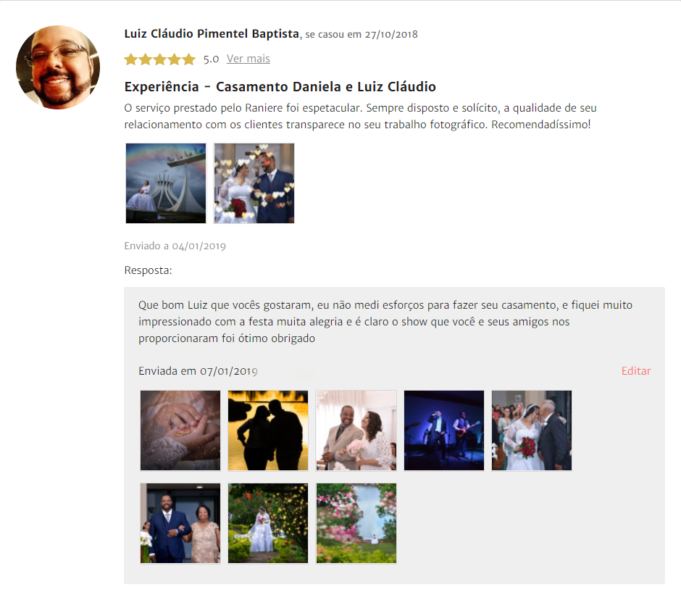The height and width of the screenshot is (616, 681).
Task: Open the smiling couple with bouquet photo
Action: (x=356, y=430)
